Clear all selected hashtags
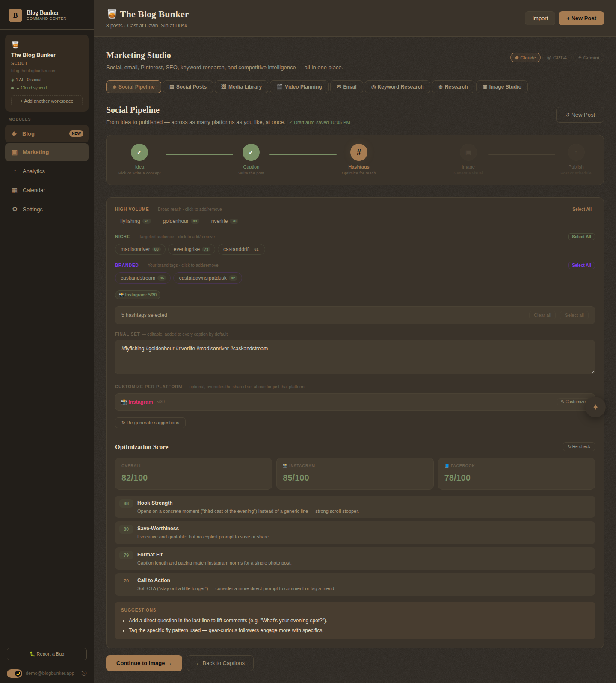The width and height of the screenshot is (616, 683). point(542,315)
